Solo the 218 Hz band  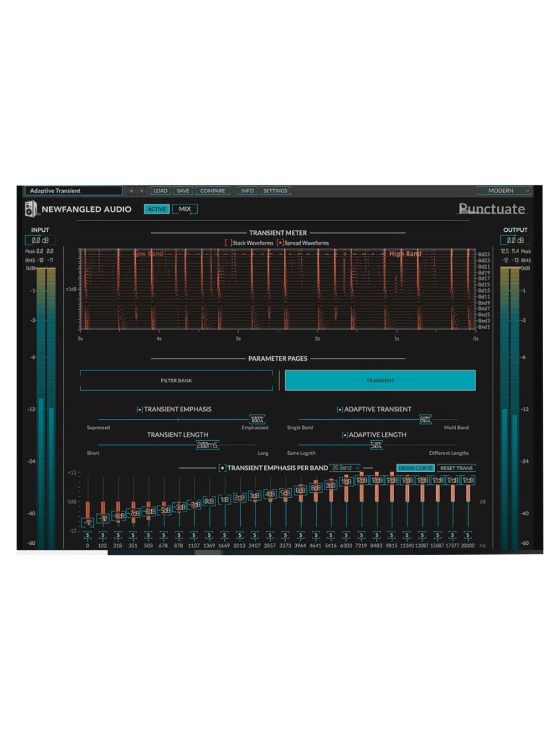click(x=118, y=535)
